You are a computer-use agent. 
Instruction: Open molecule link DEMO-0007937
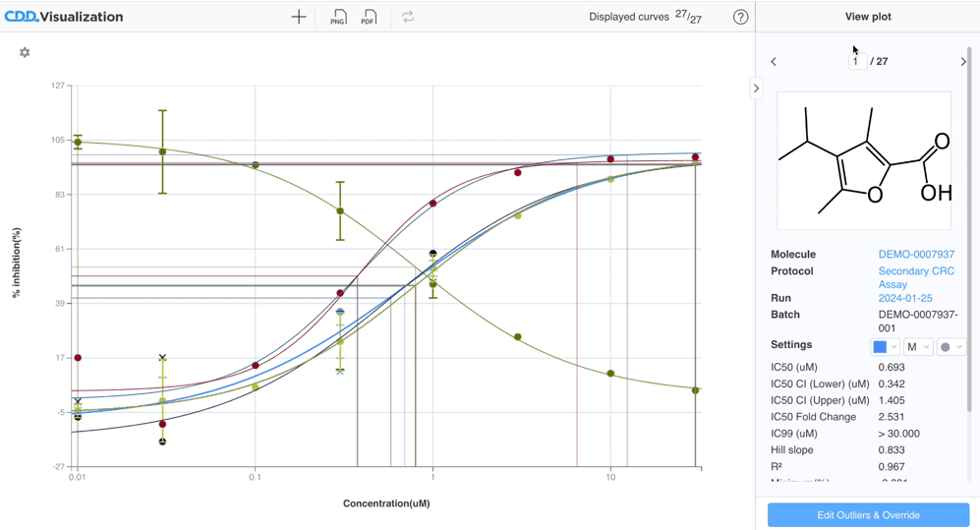pyautogui.click(x=916, y=255)
